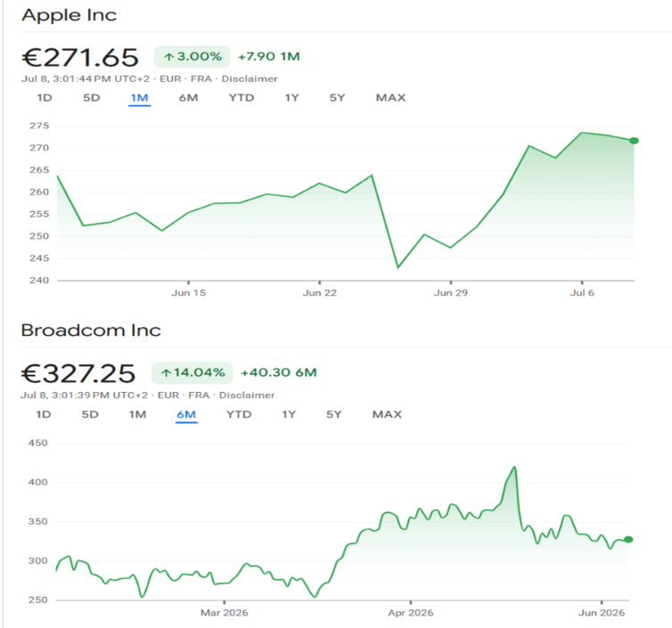Select the 5D range tab on Apple chart
The image size is (672, 628).
point(91,98)
